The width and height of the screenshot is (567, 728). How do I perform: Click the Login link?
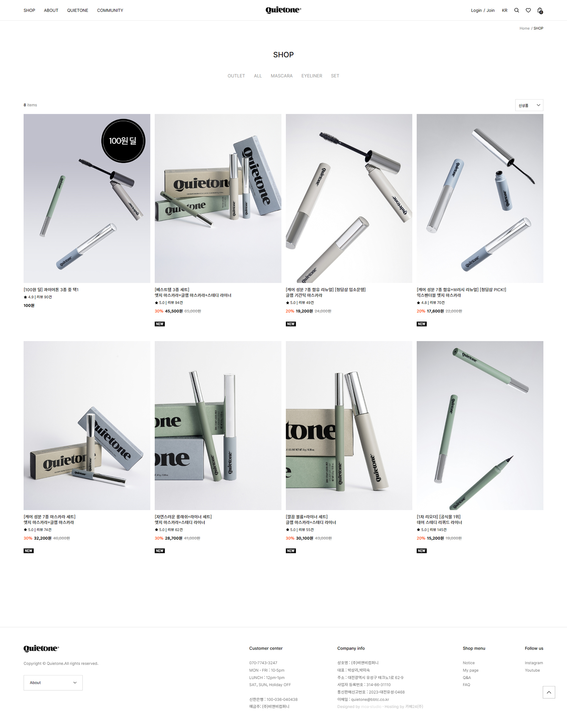click(476, 10)
